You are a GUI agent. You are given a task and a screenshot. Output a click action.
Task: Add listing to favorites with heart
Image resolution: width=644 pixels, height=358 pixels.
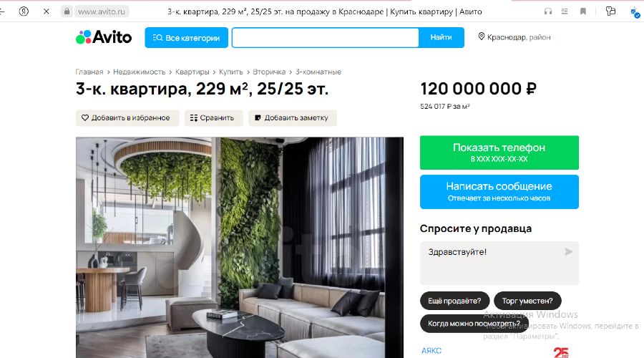tap(127, 118)
